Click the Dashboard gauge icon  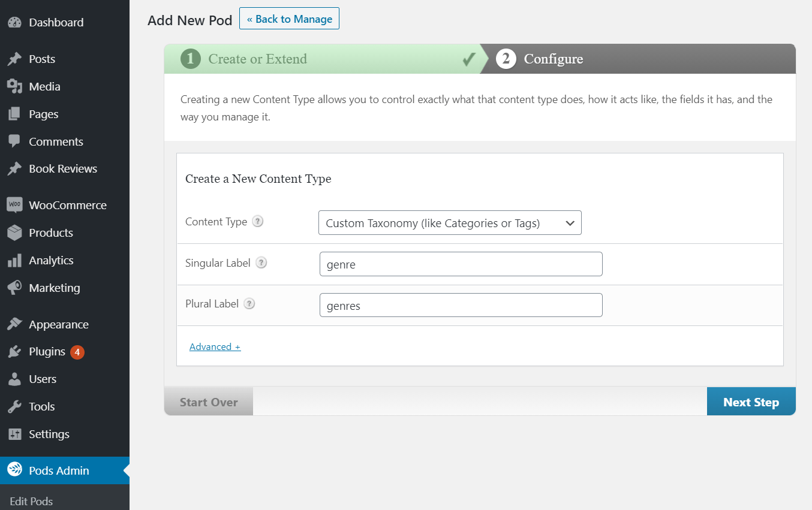pos(14,23)
